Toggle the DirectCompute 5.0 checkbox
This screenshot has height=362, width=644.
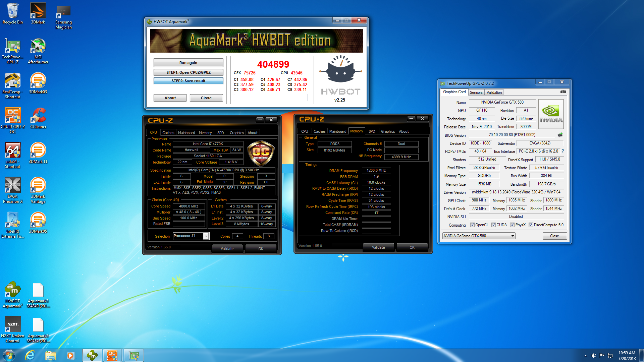(531, 225)
